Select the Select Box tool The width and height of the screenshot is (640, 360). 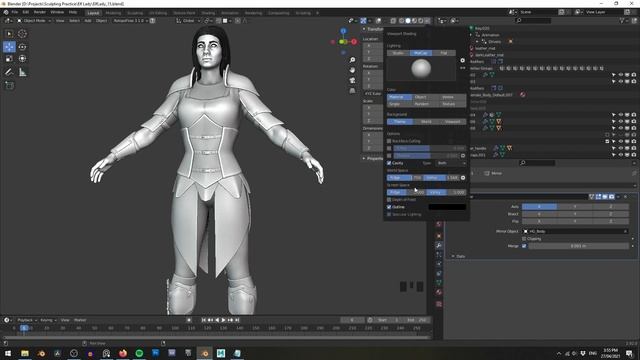tap(9, 34)
